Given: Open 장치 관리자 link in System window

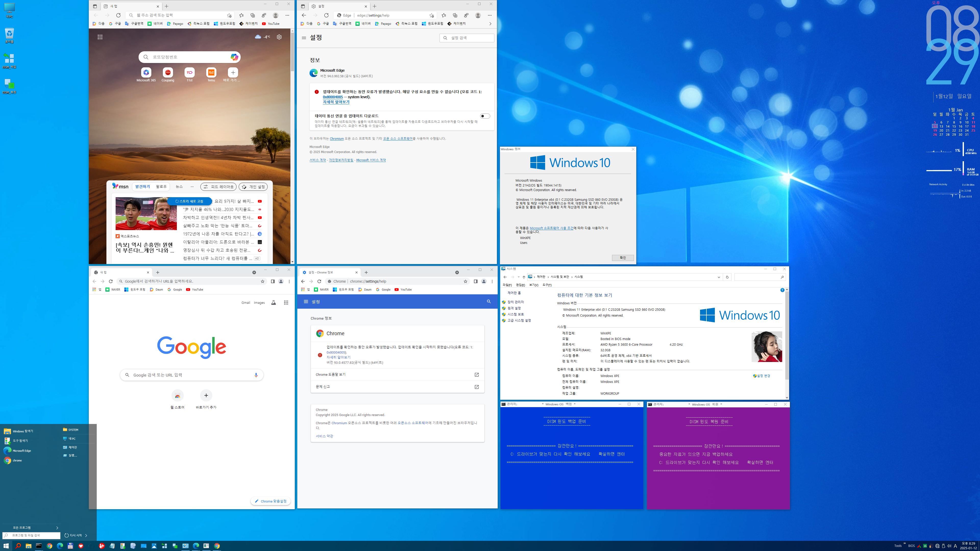Looking at the screenshot, I should pyautogui.click(x=516, y=302).
